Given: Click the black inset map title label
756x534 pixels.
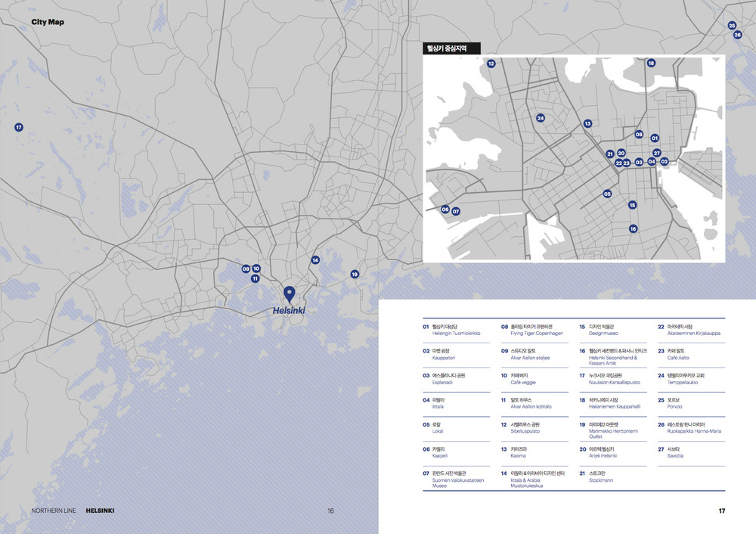Looking at the screenshot, I should tap(451, 48).
